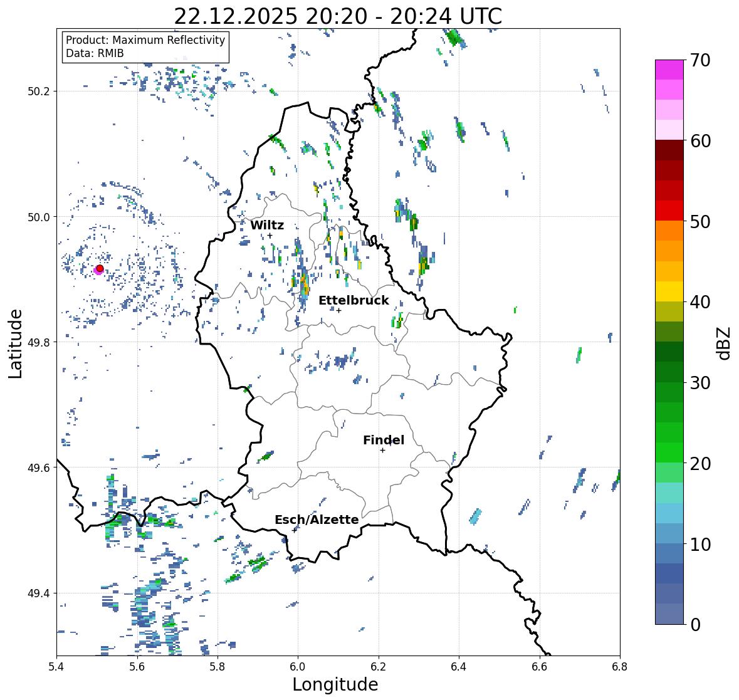The image size is (739, 700).
Task: Click the longitude tick label 6.6
Action: 540,667
